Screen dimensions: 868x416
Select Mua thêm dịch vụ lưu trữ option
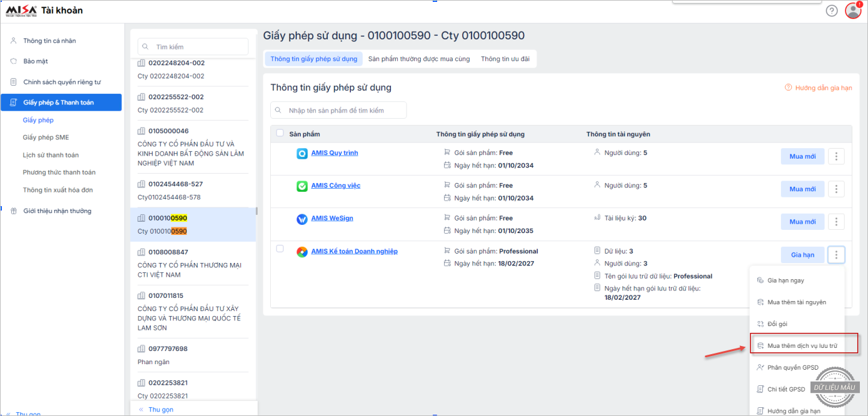802,345
